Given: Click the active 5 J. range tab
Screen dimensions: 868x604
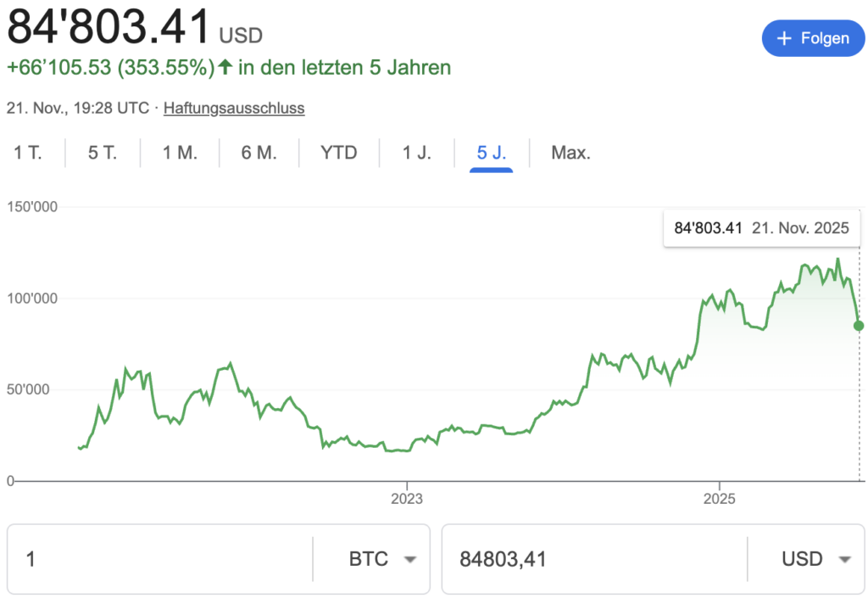Looking at the screenshot, I should [492, 154].
